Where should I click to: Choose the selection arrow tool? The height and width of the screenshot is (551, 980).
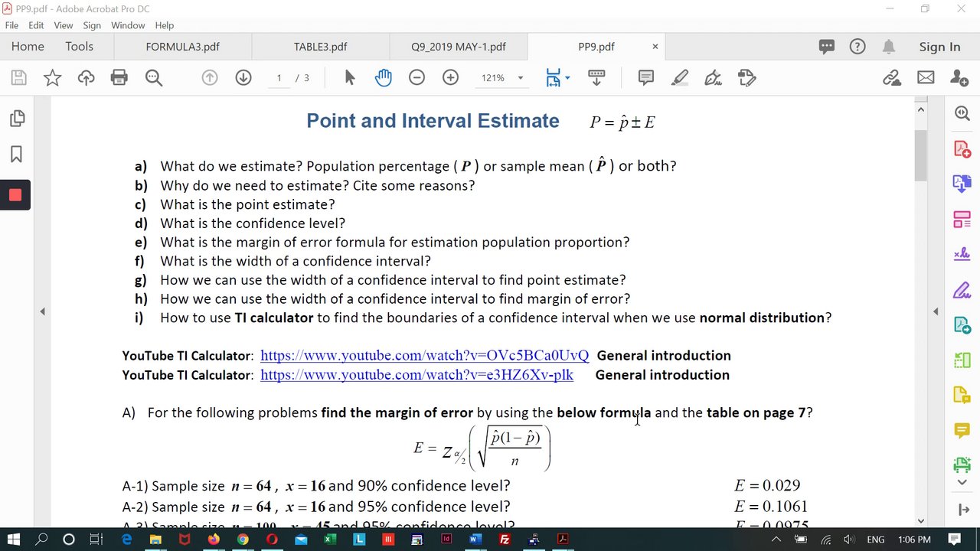(350, 77)
